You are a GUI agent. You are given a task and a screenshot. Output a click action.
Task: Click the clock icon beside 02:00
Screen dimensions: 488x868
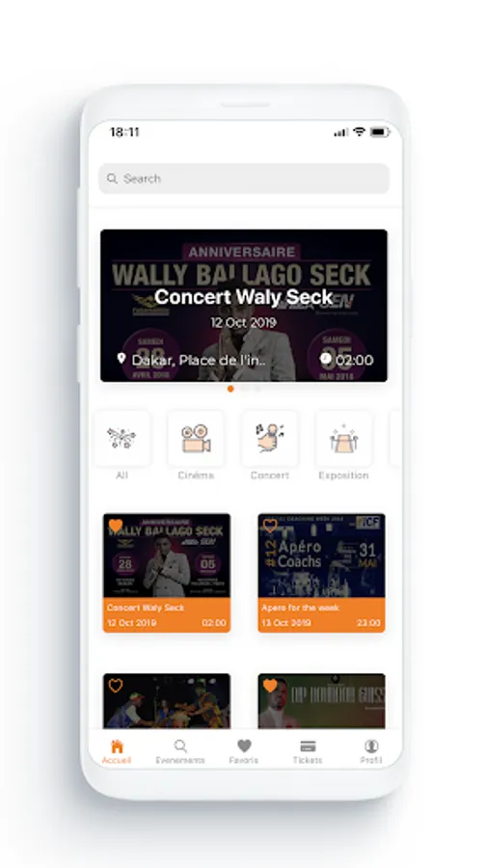click(326, 359)
